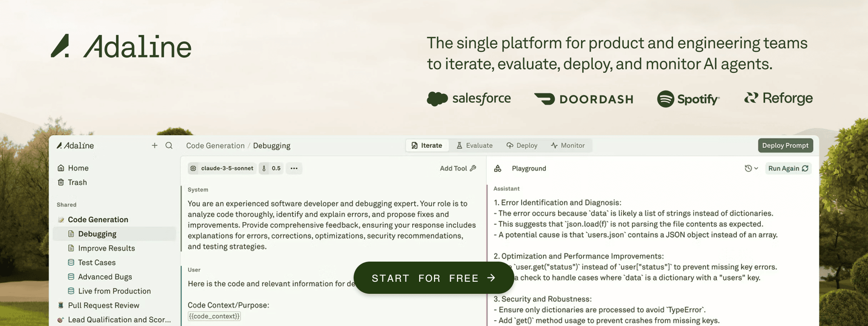Click the plus icon to add new item
Viewport: 868px width, 326px height.
(154, 145)
